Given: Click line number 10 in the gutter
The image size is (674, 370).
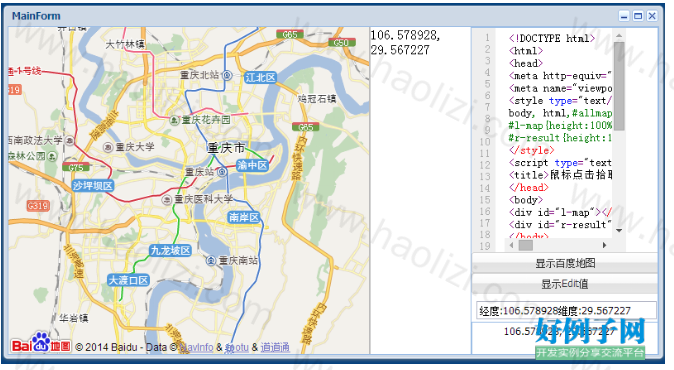Looking at the screenshot, I should [x=485, y=142].
